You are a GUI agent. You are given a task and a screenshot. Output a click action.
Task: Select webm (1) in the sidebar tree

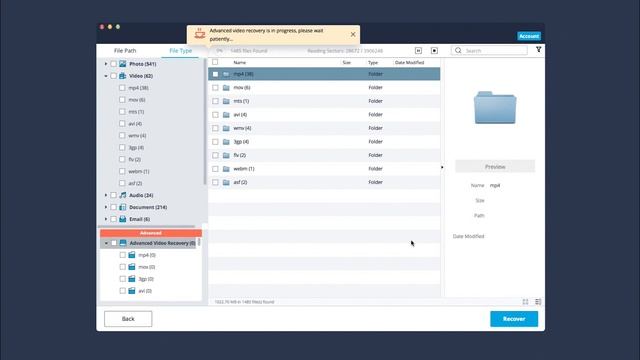point(139,171)
